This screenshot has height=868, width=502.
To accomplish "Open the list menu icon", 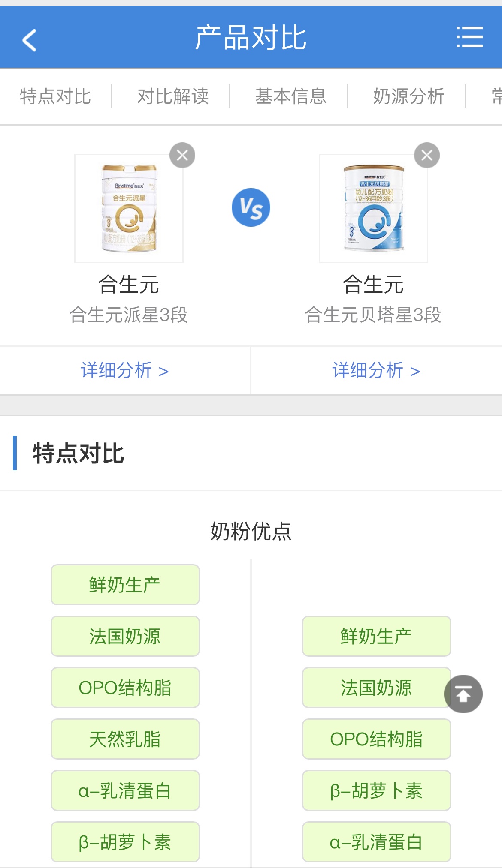I will coord(469,37).
